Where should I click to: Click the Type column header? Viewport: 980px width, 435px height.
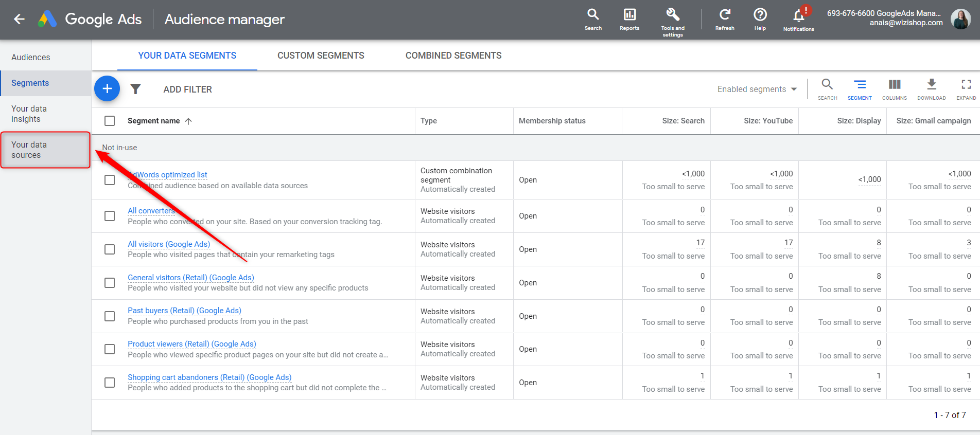pos(429,121)
